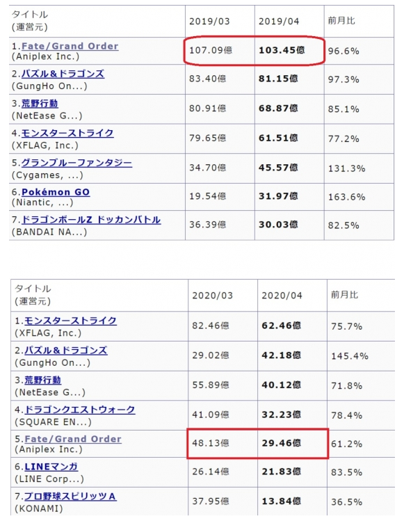Open the Fate/Grand Order link in 2019 table

tap(70, 46)
